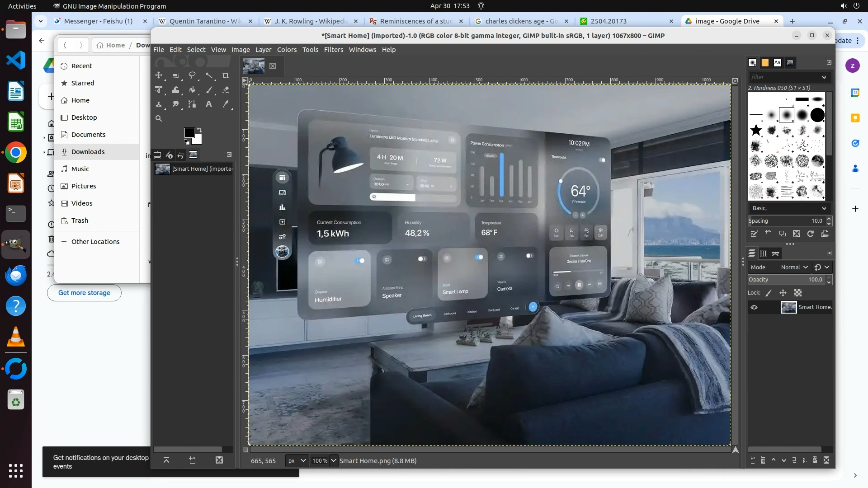
Task: Select the Crop tool
Action: coord(225,75)
